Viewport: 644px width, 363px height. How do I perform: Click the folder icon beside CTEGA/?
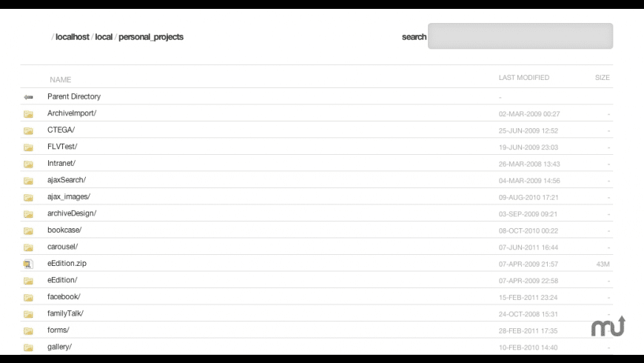(28, 130)
